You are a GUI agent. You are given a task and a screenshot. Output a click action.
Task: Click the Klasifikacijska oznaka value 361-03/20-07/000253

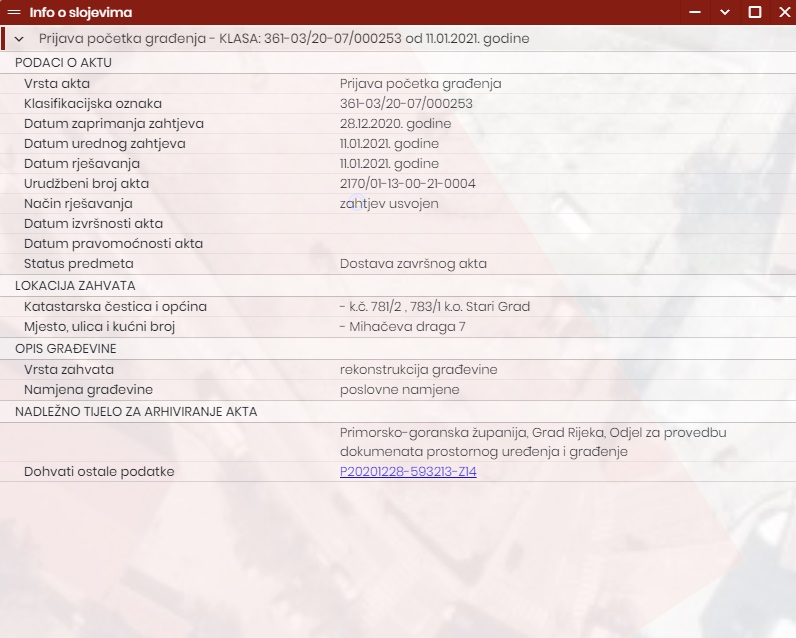406,103
